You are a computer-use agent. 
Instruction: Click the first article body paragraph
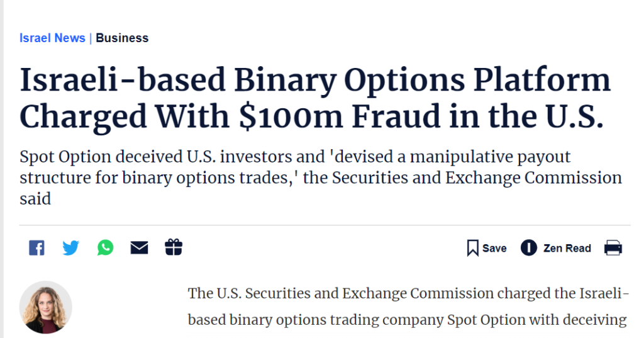408,307
